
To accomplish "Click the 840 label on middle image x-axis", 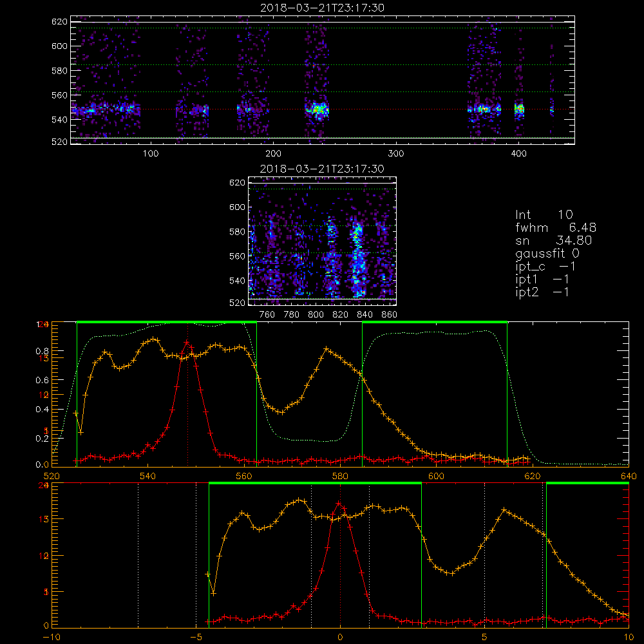I will 365,315.
